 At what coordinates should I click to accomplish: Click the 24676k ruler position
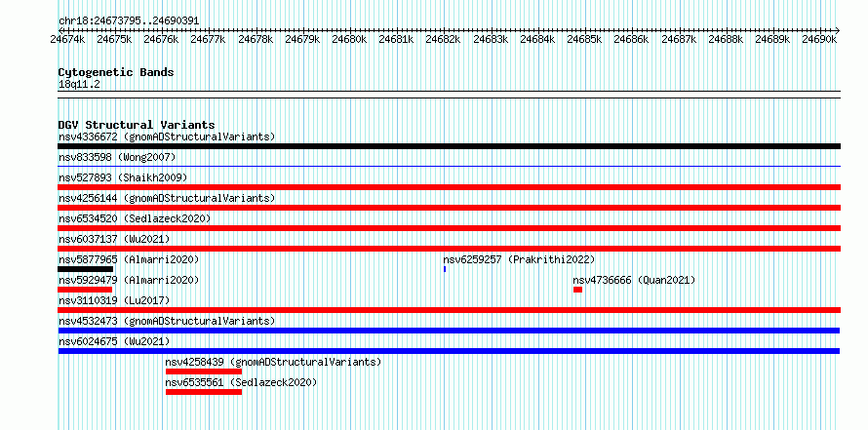pyautogui.click(x=161, y=40)
